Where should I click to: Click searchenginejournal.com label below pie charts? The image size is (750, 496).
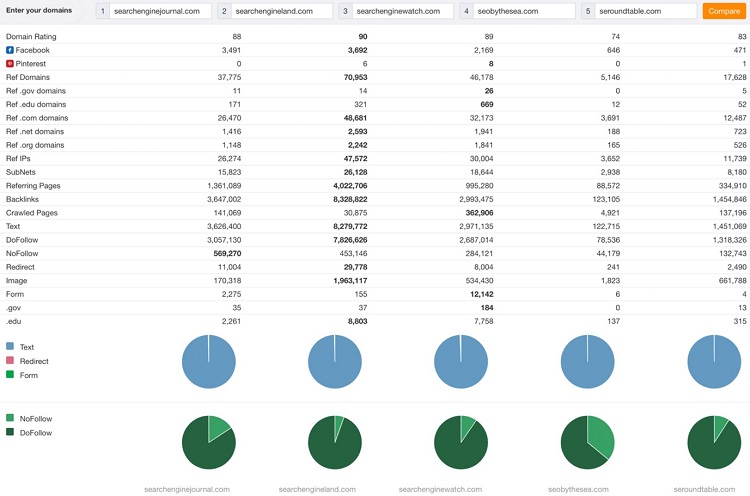tap(187, 489)
